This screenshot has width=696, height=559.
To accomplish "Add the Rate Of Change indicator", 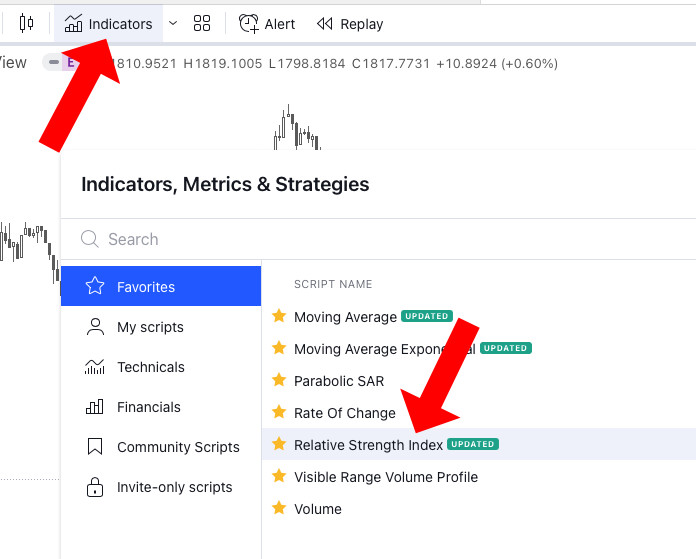I will (344, 413).
